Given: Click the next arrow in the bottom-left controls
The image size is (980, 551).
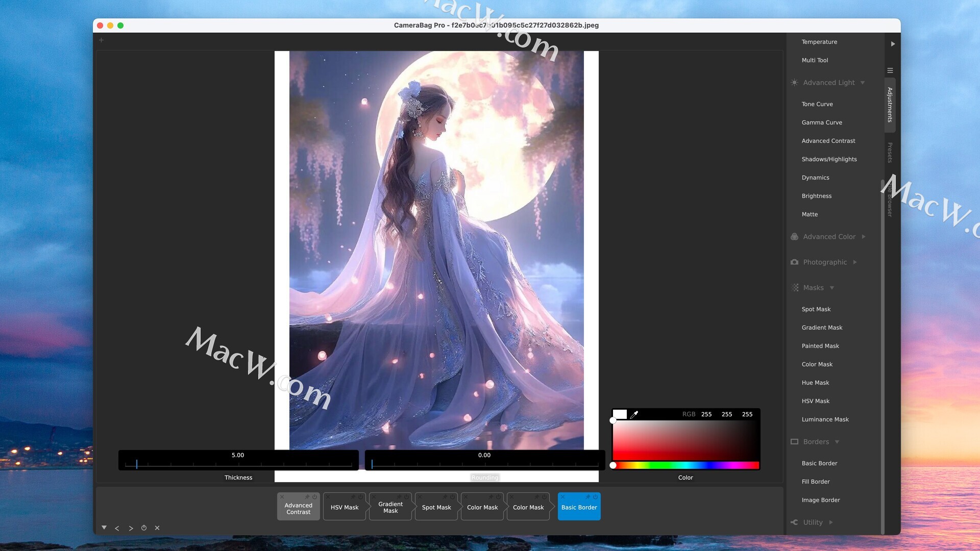Looking at the screenshot, I should click(131, 528).
